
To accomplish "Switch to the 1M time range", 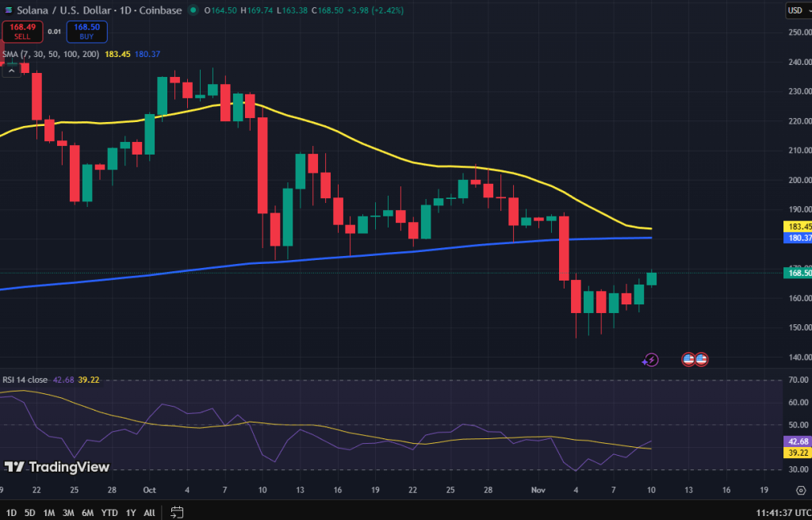I will (48, 513).
